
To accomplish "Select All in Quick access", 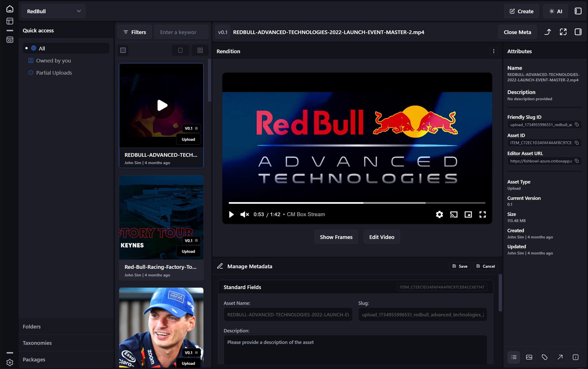I will [66, 48].
